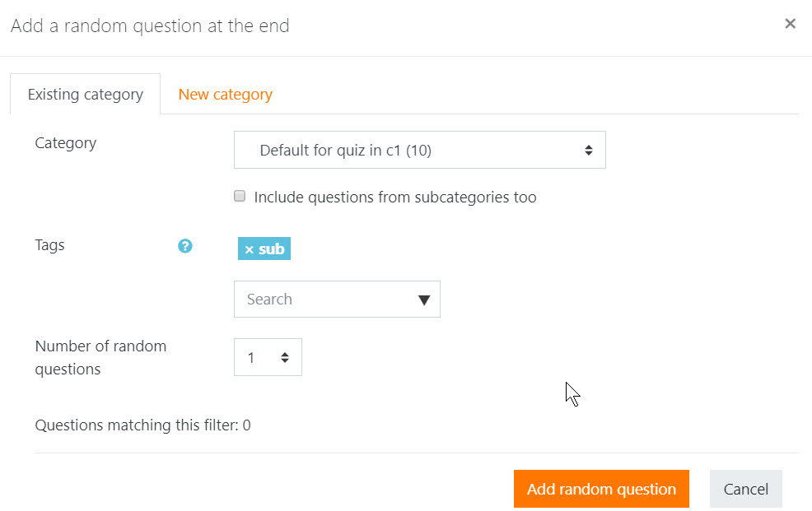The width and height of the screenshot is (812, 511).
Task: Open the Category dropdown list
Action: pyautogui.click(x=419, y=150)
